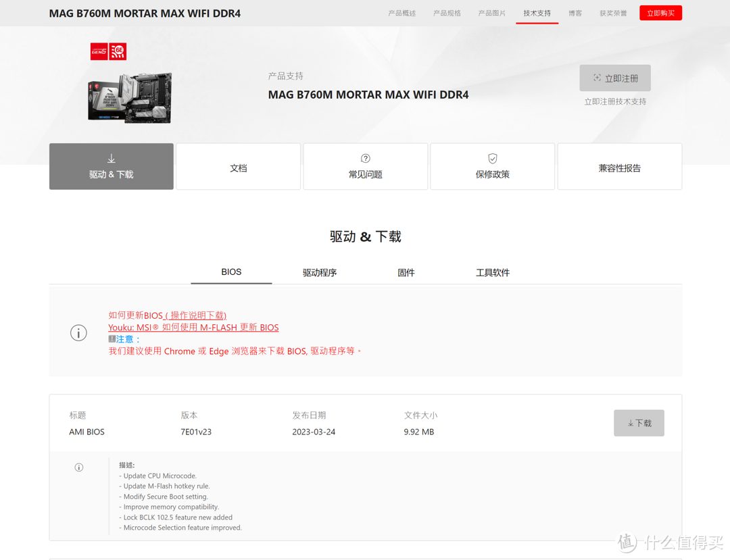Click the PCIe Gen5 badge icon
This screenshot has height=560, width=730.
pos(99,51)
